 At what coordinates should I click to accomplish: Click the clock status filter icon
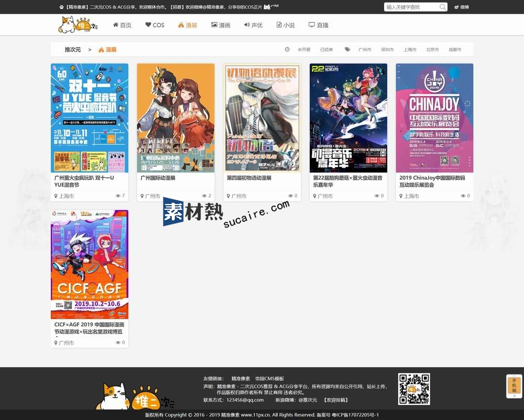click(287, 49)
